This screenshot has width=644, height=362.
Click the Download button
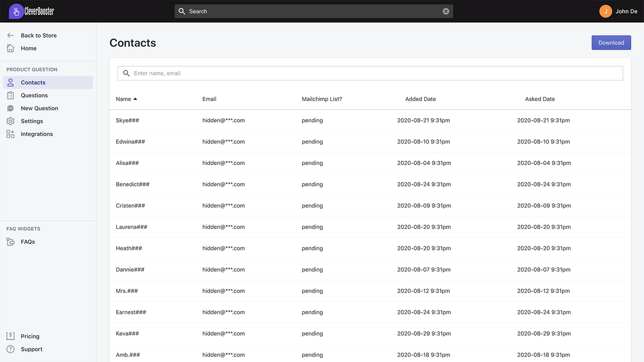click(611, 43)
